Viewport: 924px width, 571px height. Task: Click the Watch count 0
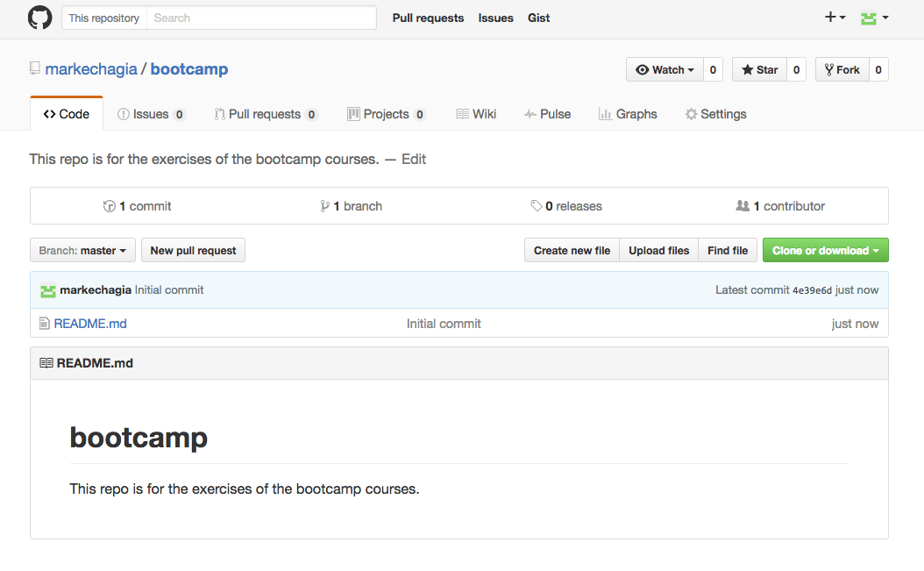pyautogui.click(x=713, y=69)
